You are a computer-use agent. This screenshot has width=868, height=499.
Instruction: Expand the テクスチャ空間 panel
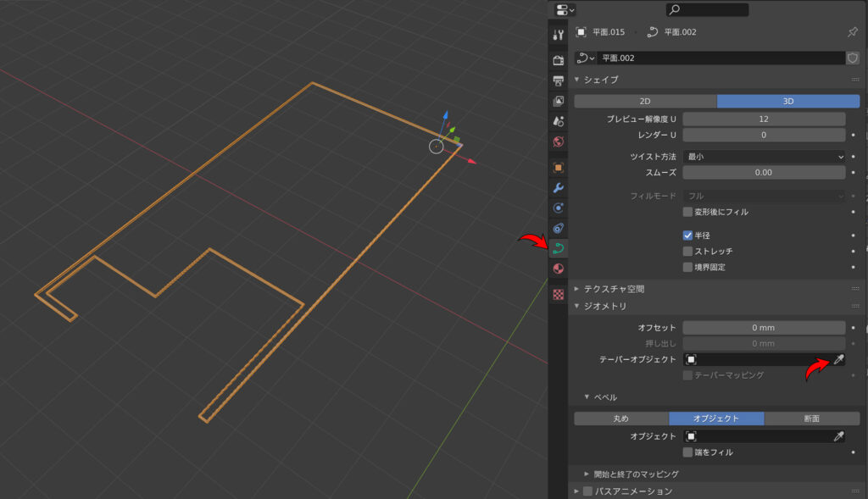coord(576,289)
